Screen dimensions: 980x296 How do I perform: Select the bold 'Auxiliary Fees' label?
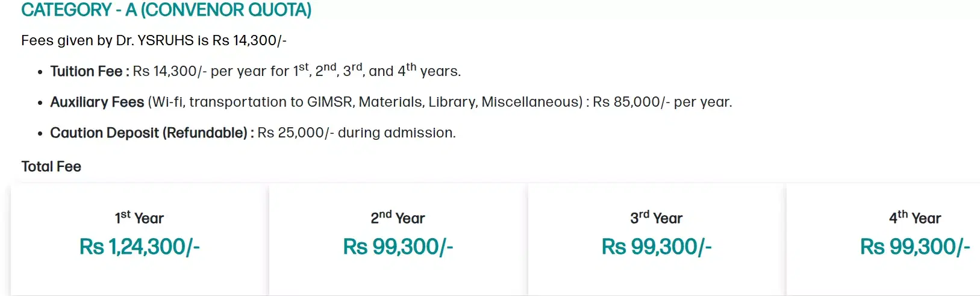[x=97, y=102]
